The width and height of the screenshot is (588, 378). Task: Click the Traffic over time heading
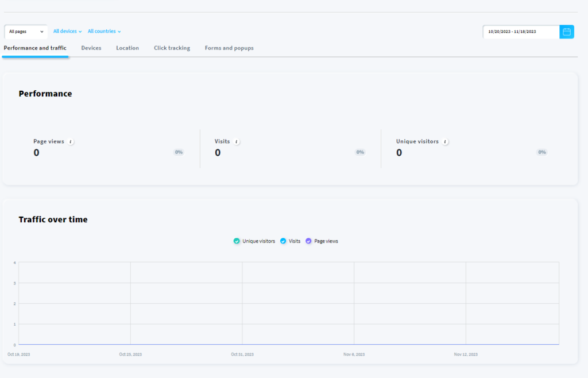tap(53, 220)
